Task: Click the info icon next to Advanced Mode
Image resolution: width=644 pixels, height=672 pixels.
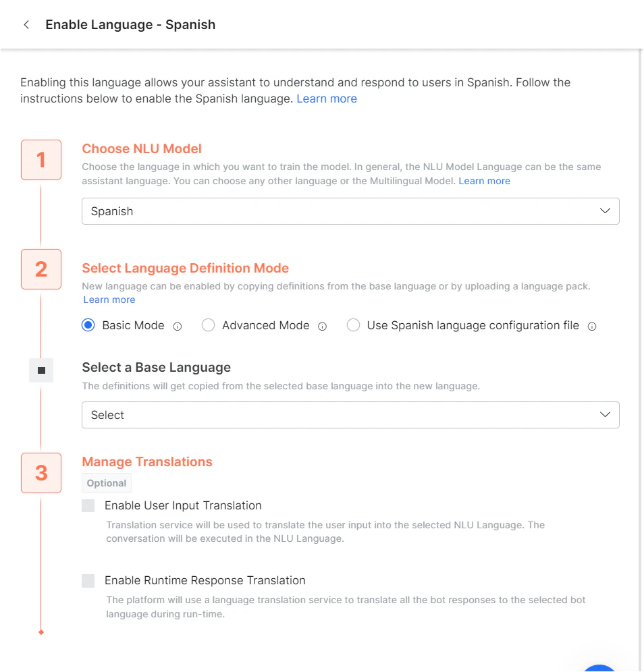Action: coord(323,326)
